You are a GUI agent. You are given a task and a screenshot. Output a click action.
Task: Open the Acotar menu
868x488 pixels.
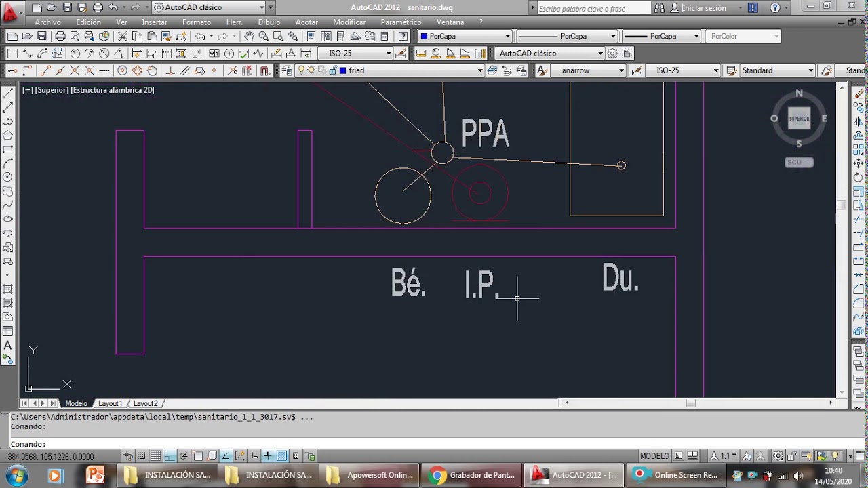tap(307, 22)
